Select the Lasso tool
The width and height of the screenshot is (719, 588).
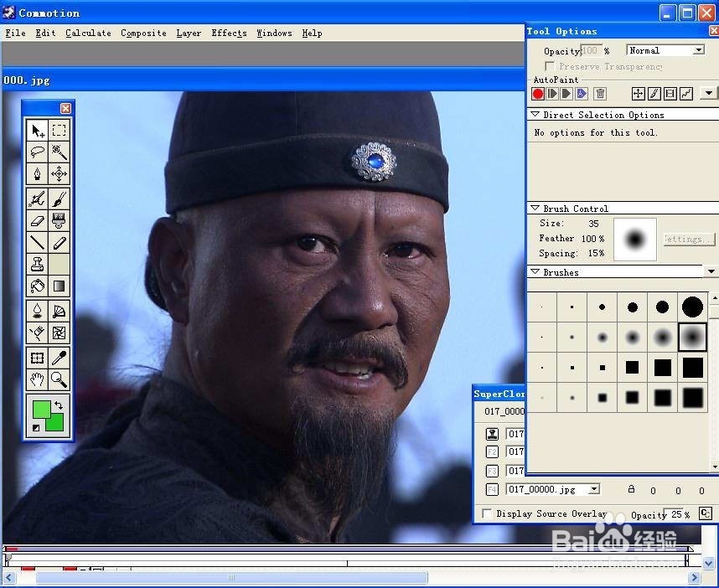(x=37, y=152)
